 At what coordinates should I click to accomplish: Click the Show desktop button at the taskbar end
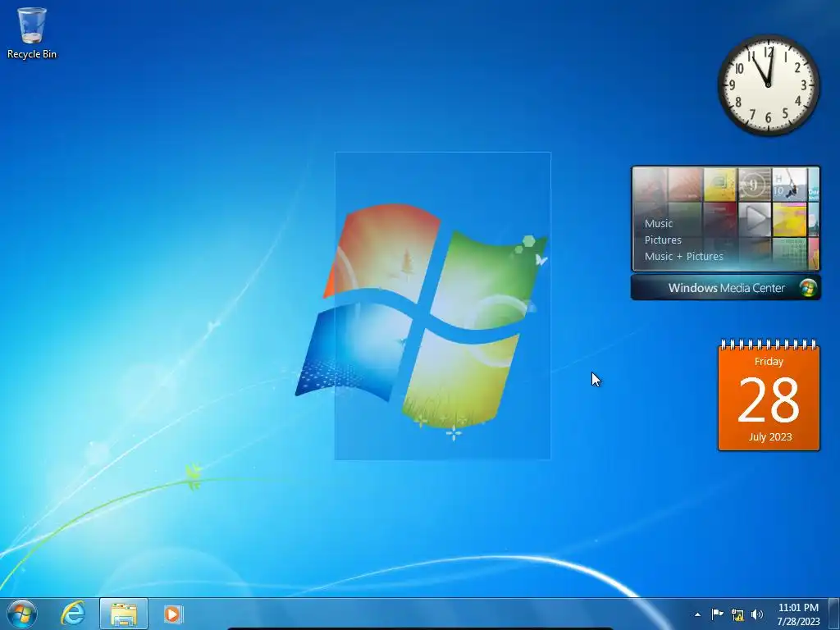(x=834, y=614)
